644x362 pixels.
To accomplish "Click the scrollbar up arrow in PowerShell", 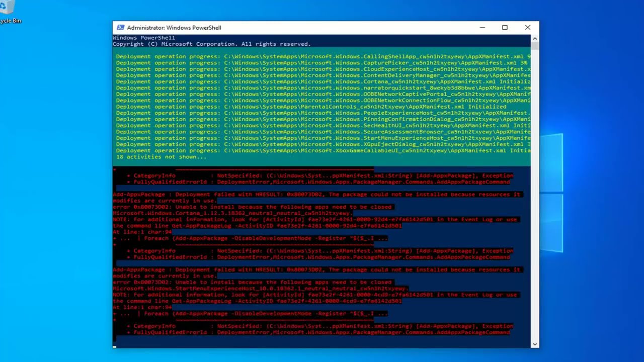I will (x=534, y=38).
